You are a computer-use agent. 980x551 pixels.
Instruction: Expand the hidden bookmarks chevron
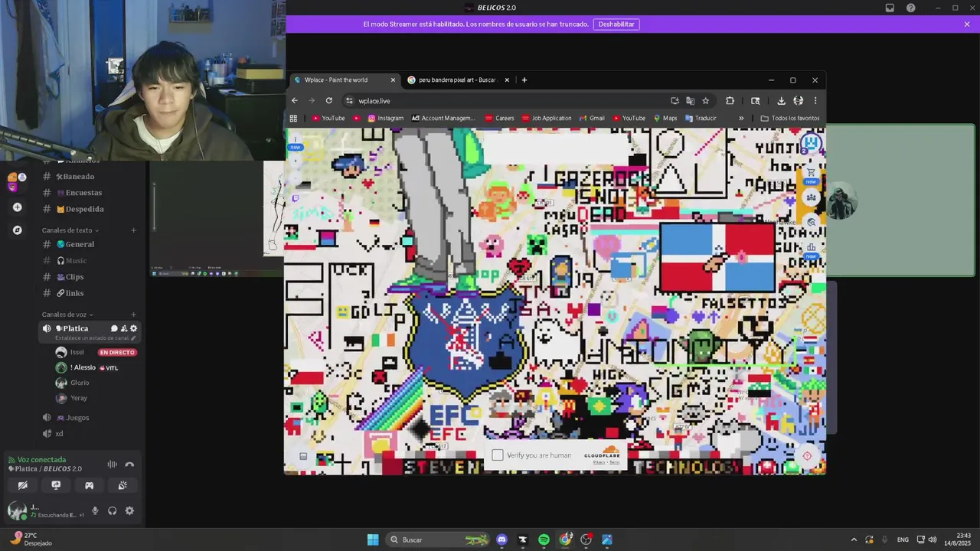(x=741, y=118)
